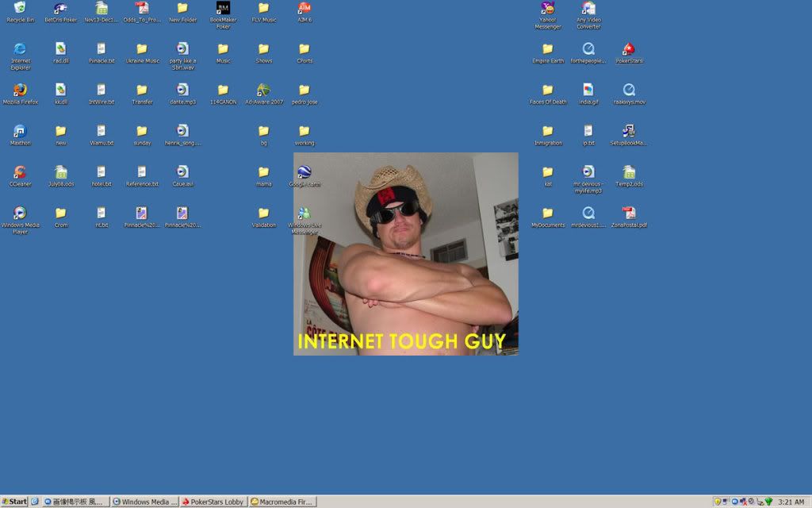Select the AIM 6 desktop shortcut

pyautogui.click(x=304, y=9)
